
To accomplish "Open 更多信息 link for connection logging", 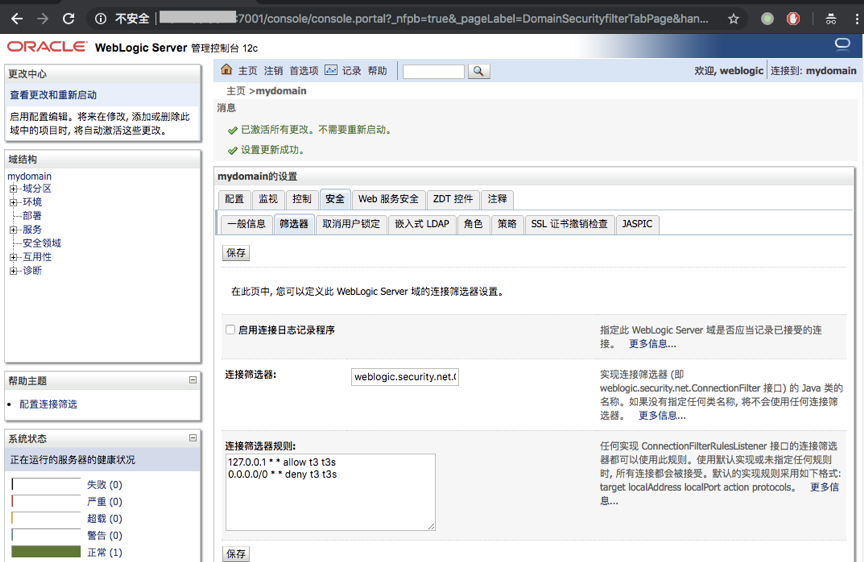I will pos(652,344).
